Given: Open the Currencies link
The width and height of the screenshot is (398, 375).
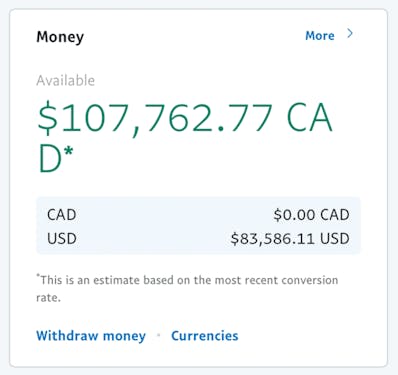Looking at the screenshot, I should [205, 336].
